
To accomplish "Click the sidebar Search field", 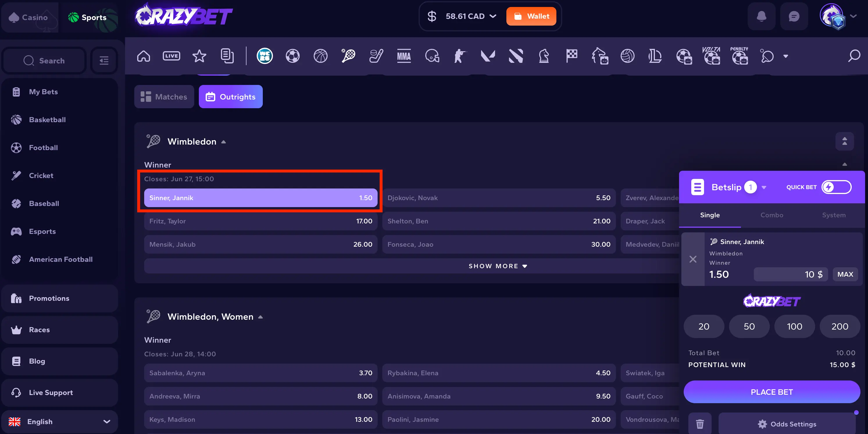I will click(x=44, y=61).
